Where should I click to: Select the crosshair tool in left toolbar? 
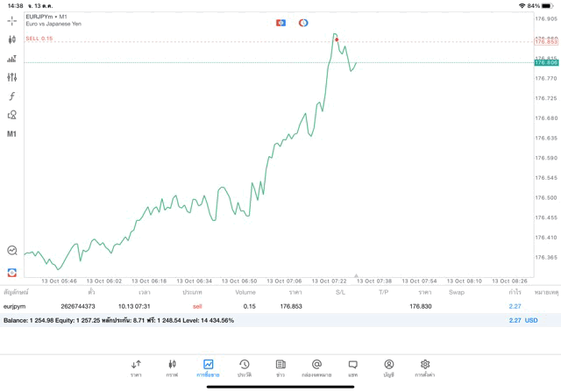point(11,20)
